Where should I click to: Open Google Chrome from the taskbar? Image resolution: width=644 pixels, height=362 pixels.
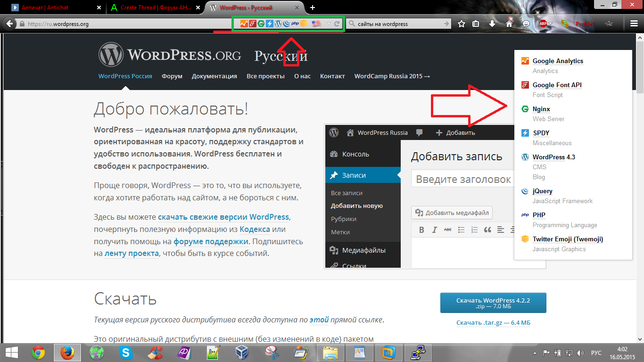pos(38,353)
